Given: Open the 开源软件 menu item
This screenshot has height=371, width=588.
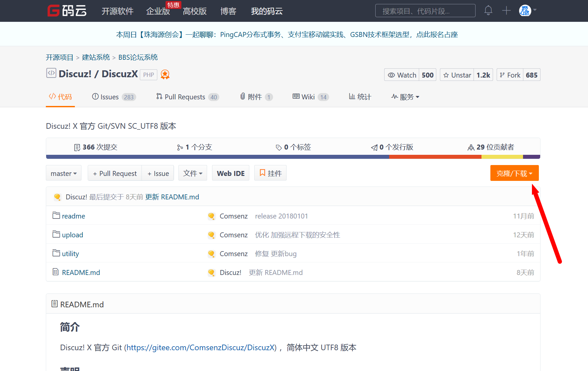Looking at the screenshot, I should [117, 11].
